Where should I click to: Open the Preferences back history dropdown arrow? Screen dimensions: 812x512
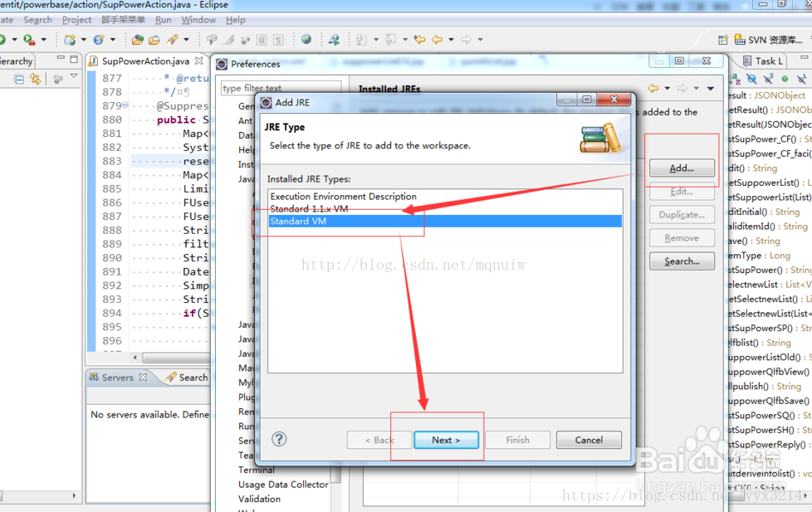[667, 88]
